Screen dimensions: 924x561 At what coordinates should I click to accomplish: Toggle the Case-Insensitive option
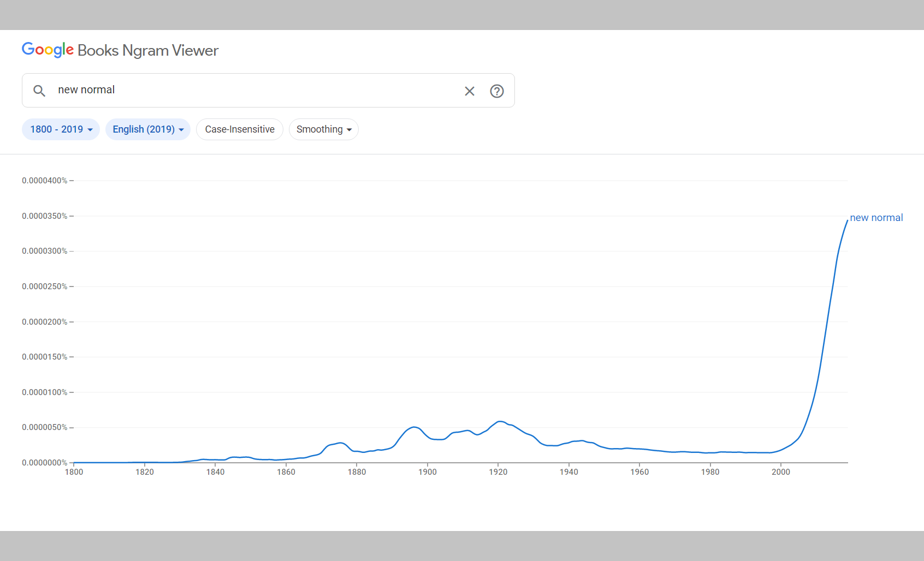[240, 129]
